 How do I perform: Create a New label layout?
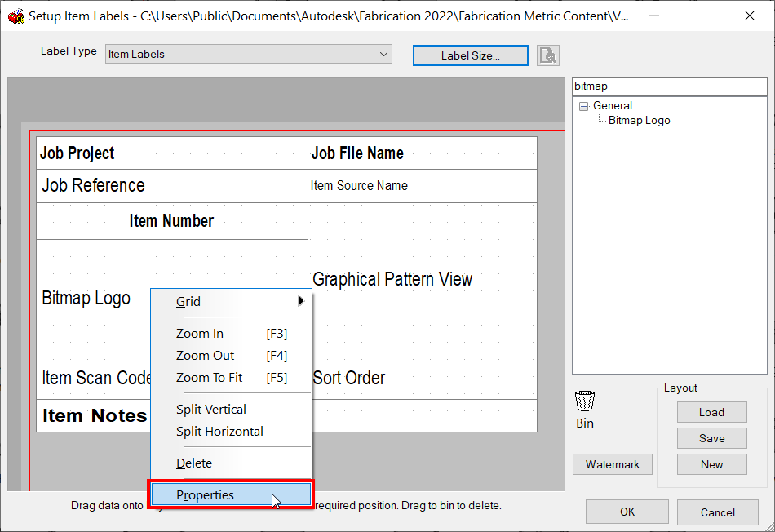coord(711,464)
